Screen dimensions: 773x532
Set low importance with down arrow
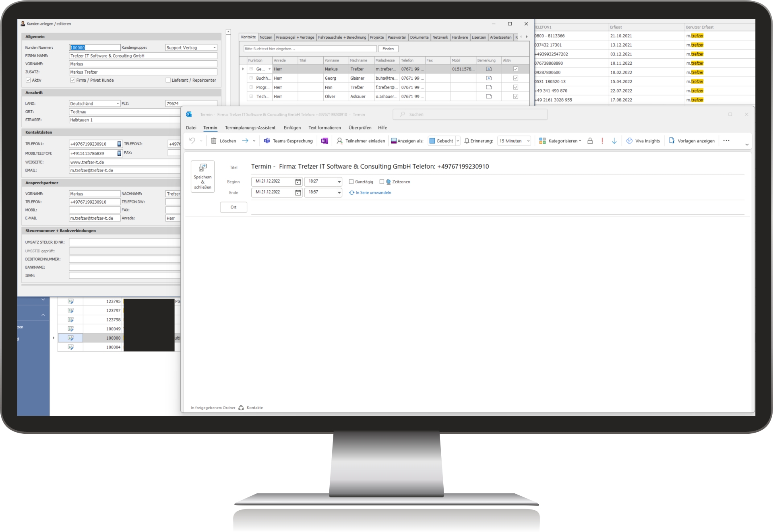[614, 141]
